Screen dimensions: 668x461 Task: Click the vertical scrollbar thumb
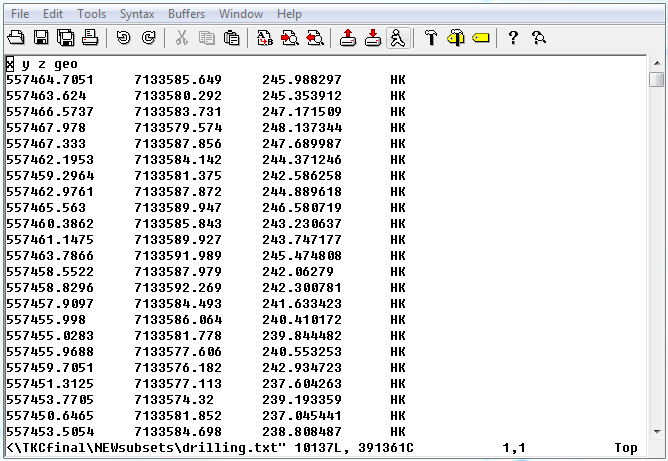657,79
